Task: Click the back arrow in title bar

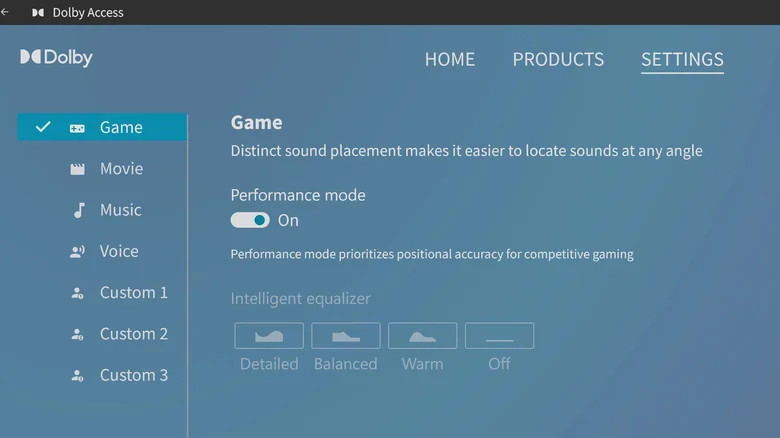Action: click(4, 12)
